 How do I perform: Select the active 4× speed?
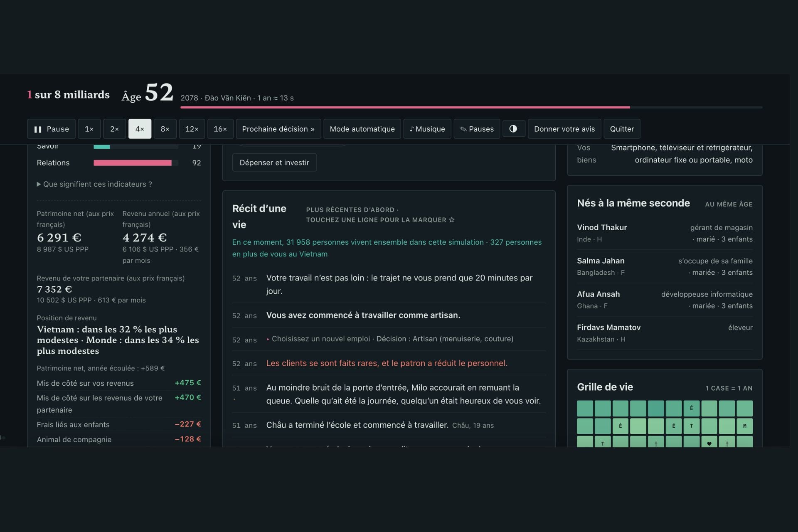[x=140, y=129]
